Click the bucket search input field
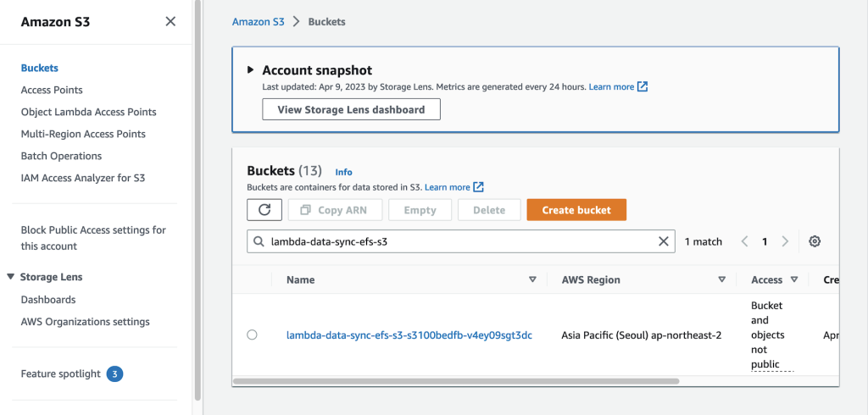This screenshot has width=868, height=415. click(461, 241)
